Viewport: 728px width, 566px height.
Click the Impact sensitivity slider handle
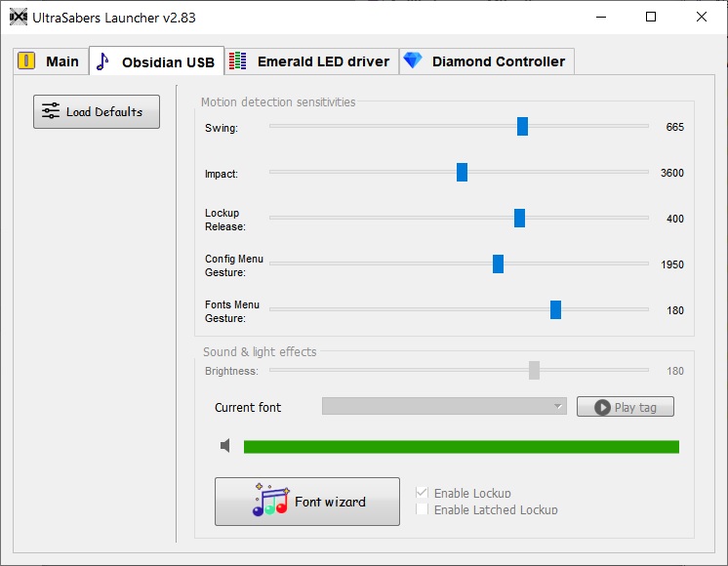click(462, 172)
